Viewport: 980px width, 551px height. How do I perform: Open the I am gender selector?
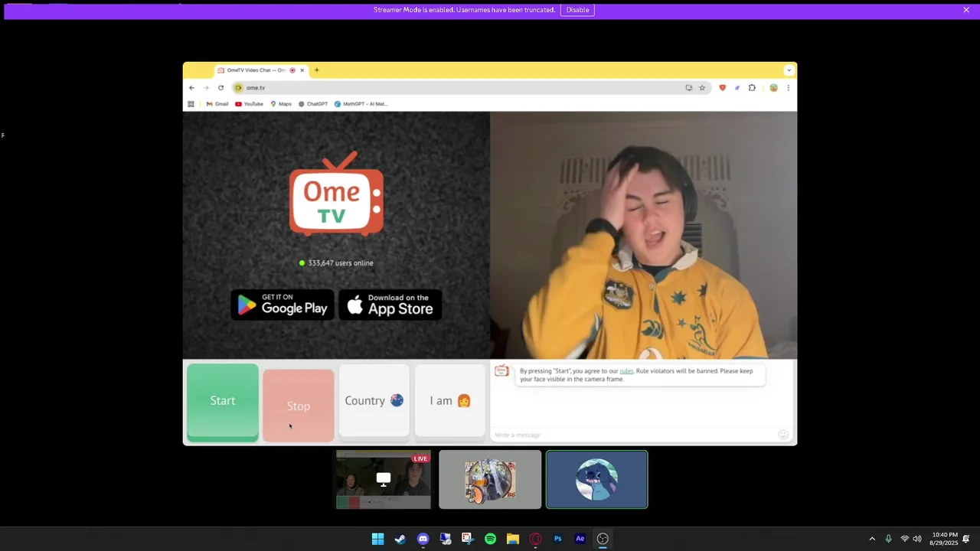coord(450,401)
